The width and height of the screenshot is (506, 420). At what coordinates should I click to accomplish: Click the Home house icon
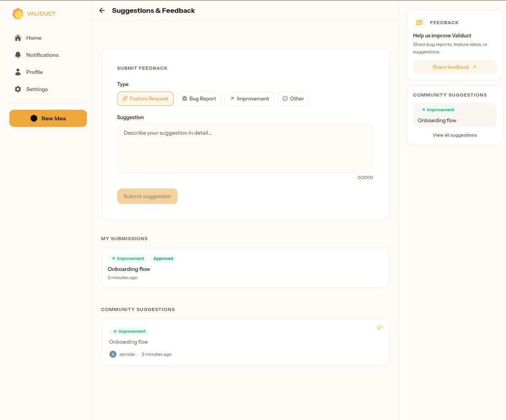coord(18,38)
